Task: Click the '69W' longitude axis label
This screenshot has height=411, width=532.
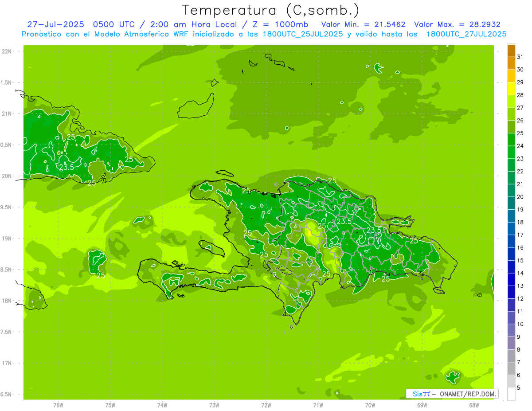Action: point(422,405)
